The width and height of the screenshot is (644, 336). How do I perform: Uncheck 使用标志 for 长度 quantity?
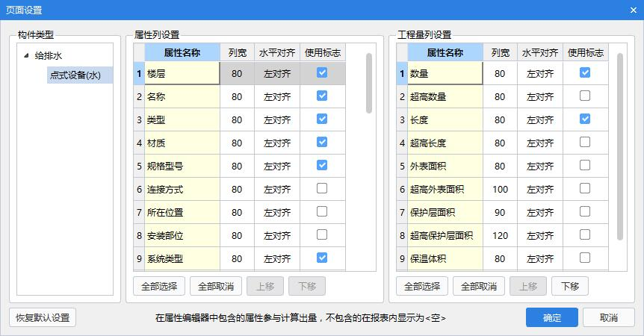click(x=585, y=119)
